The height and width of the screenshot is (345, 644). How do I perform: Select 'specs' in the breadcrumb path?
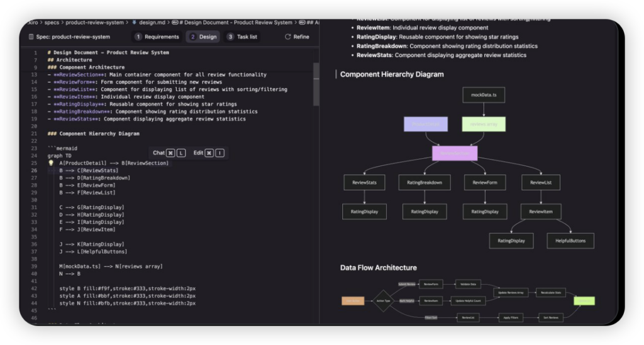tap(52, 23)
